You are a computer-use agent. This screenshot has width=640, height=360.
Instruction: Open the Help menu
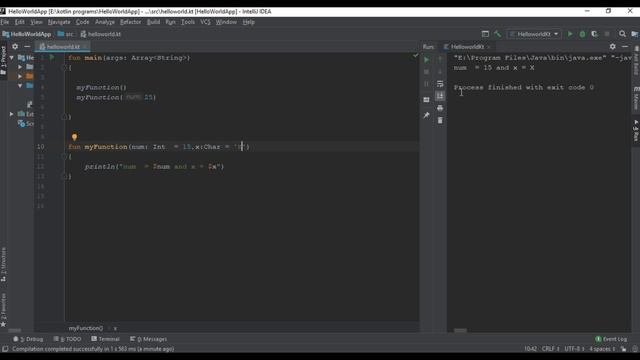click(x=249, y=22)
